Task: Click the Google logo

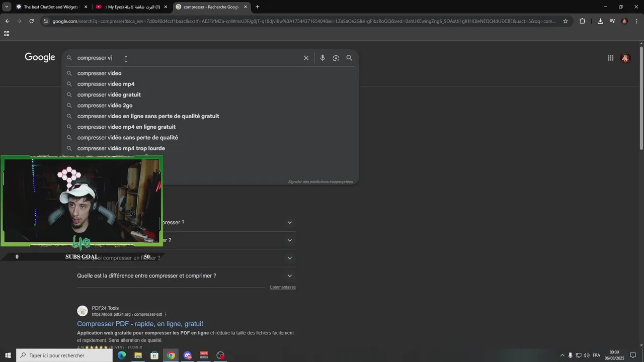Action: click(40, 57)
